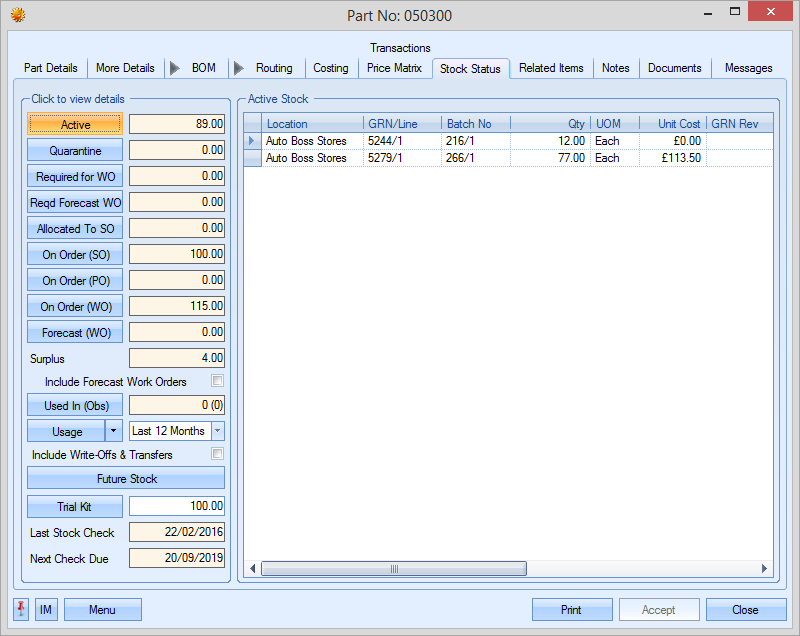Click the red pin icon
The height and width of the screenshot is (636, 800).
point(21,610)
